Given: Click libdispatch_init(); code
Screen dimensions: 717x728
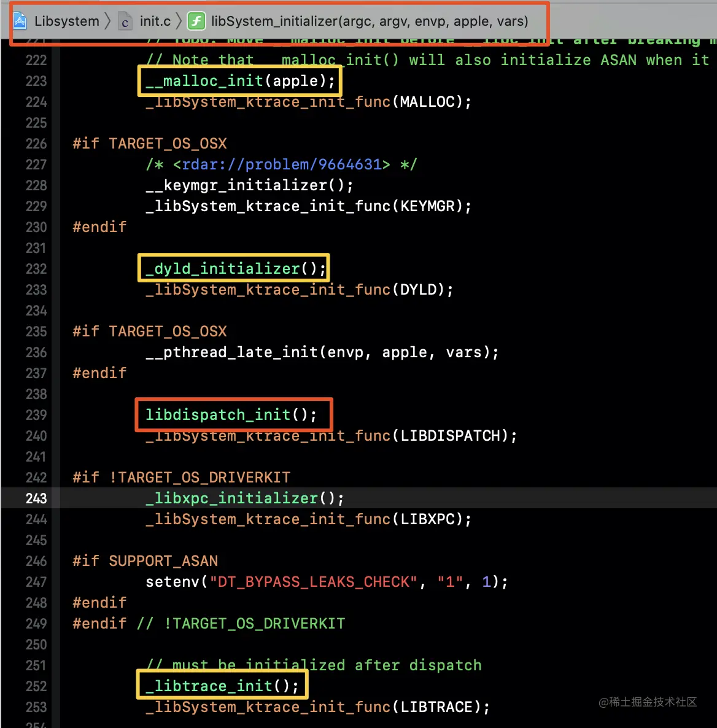Looking at the screenshot, I should pos(231,415).
